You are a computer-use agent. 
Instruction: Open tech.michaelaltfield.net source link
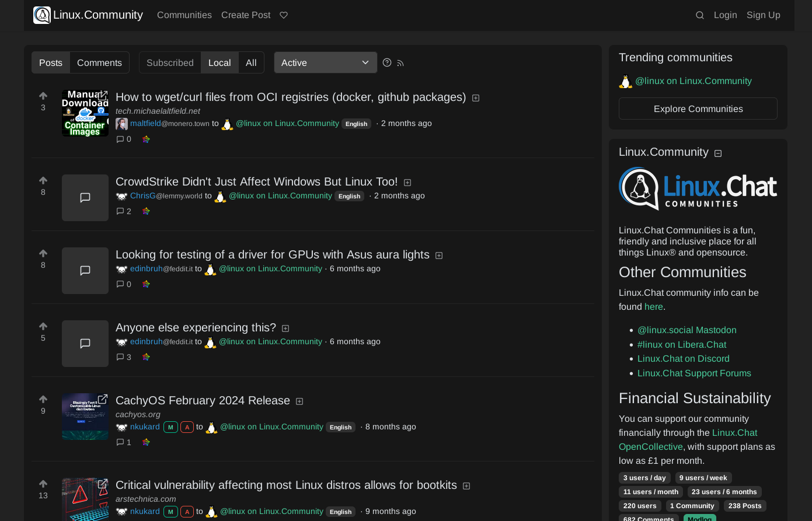pyautogui.click(x=158, y=111)
